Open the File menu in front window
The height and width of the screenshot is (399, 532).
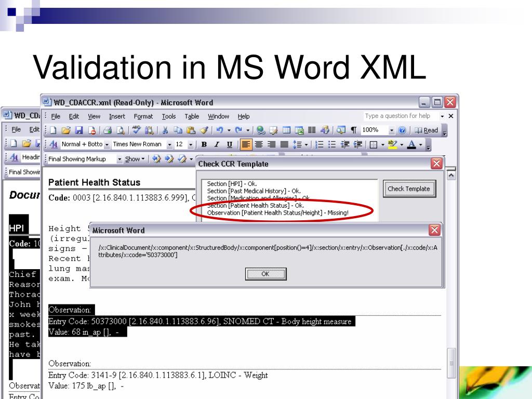point(56,116)
